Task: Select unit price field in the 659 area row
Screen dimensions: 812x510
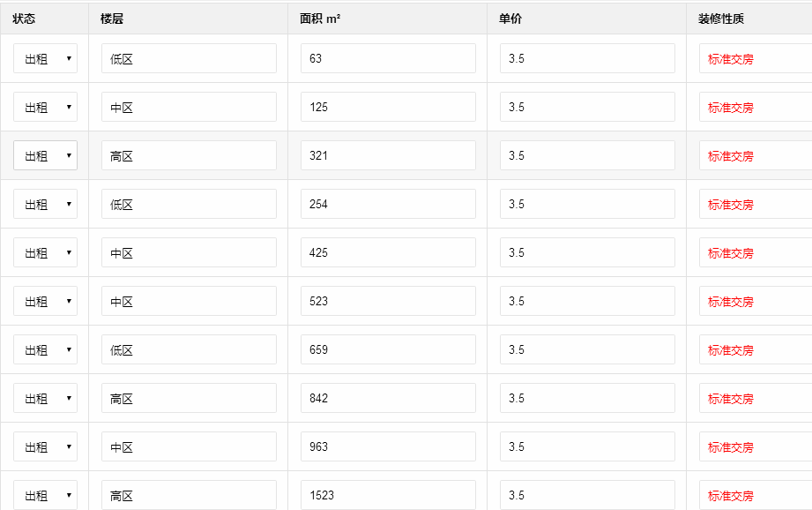Action: (x=587, y=350)
